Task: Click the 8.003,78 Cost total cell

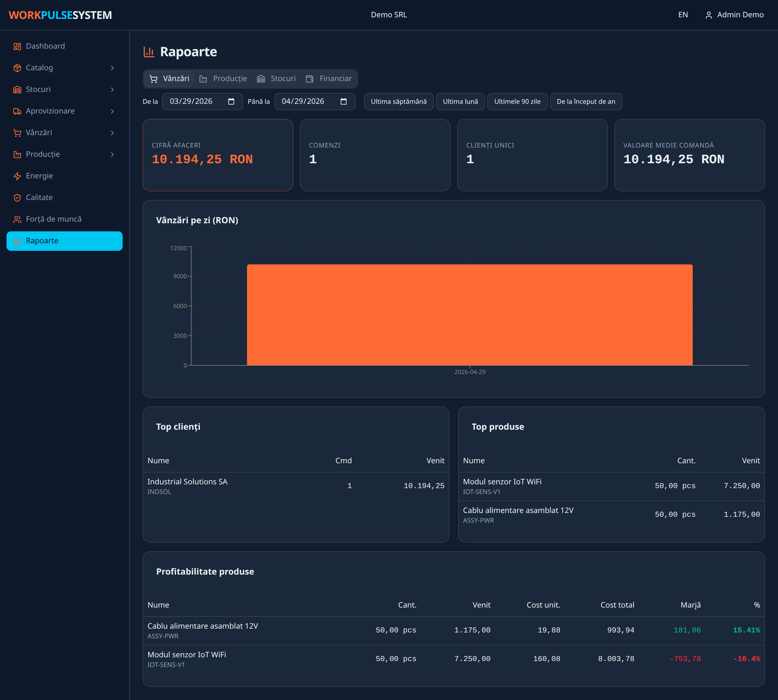Action: click(x=616, y=659)
